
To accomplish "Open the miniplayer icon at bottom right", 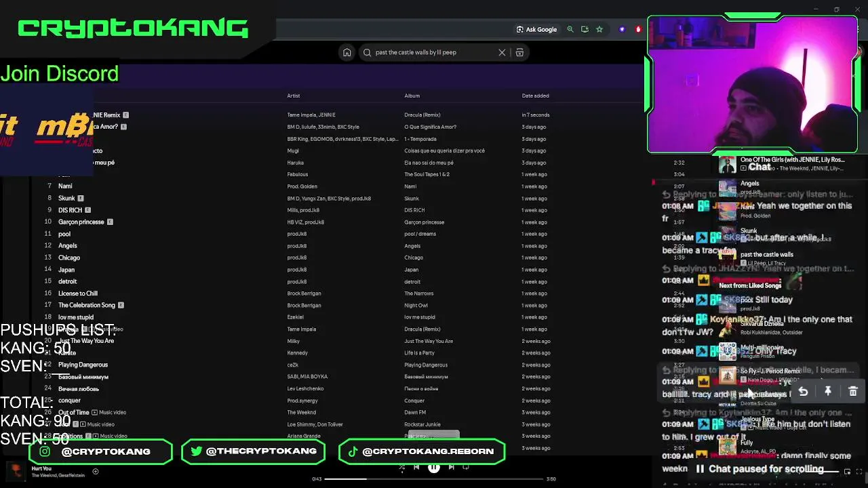I will coord(847,472).
